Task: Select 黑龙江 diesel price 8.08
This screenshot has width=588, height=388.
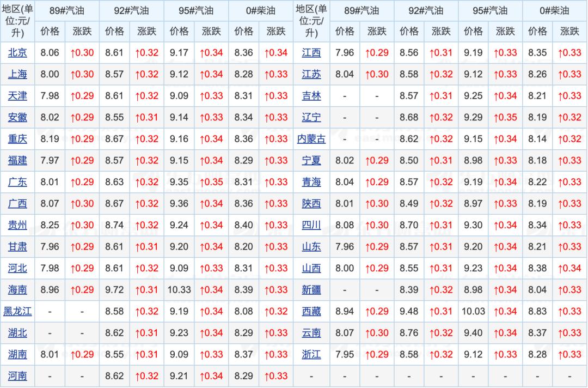Action: [x=244, y=312]
